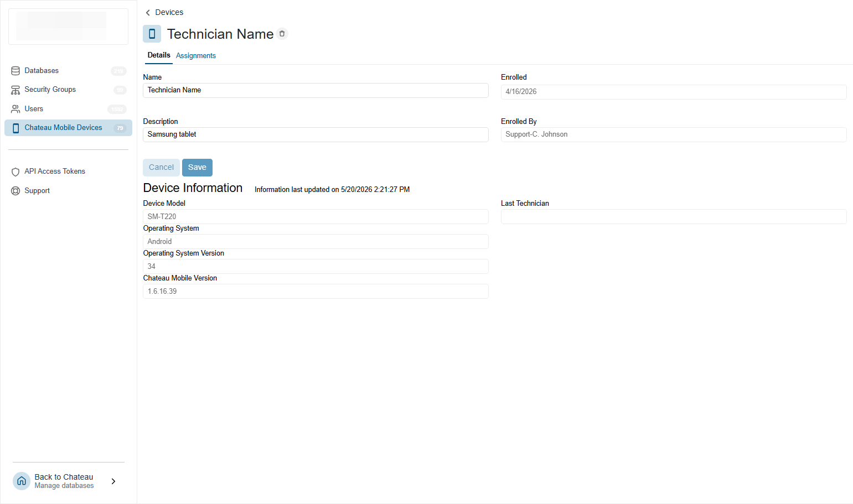Click into the Description input field

click(316, 134)
